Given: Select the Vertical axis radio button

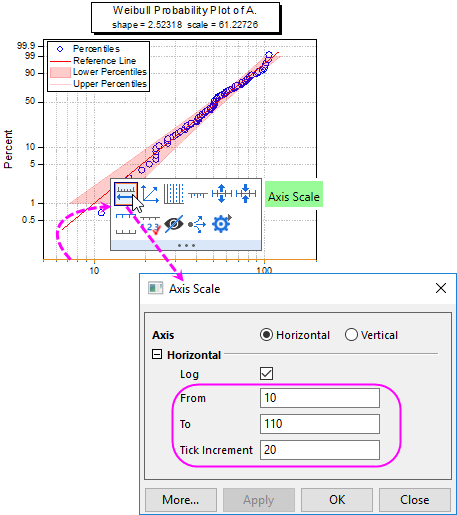Looking at the screenshot, I should 351,335.
